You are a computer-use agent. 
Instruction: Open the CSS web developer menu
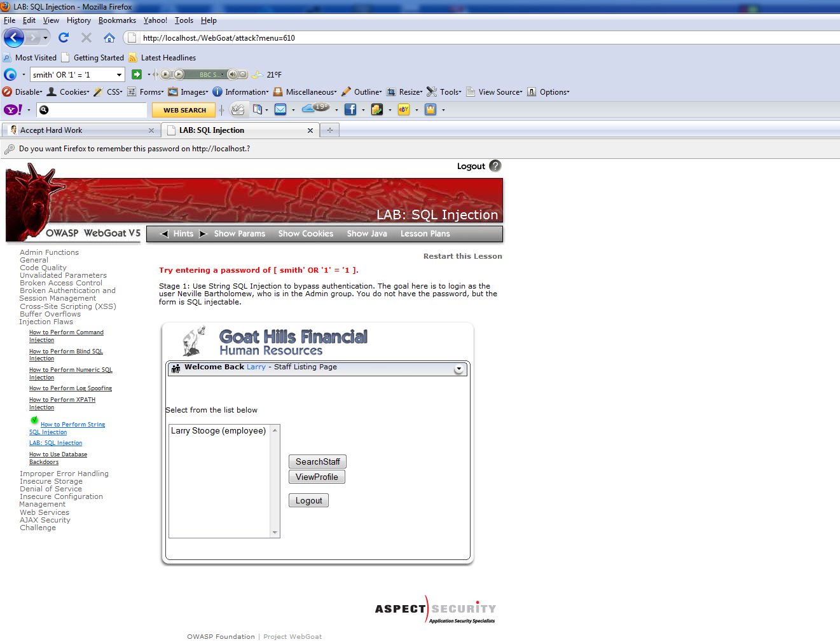click(x=108, y=92)
